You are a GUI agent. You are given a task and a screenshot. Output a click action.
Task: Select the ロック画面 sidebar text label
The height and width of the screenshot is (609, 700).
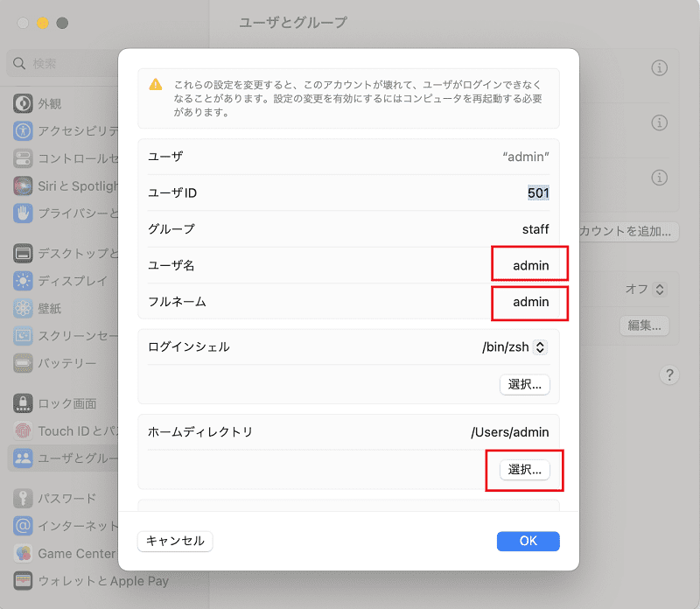coord(67,403)
